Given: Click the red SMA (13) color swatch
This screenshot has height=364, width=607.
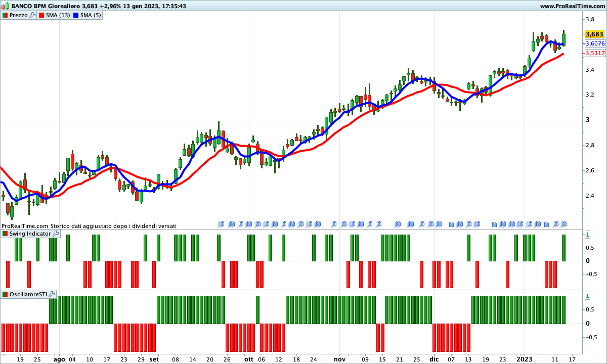Looking at the screenshot, I should click(41, 15).
